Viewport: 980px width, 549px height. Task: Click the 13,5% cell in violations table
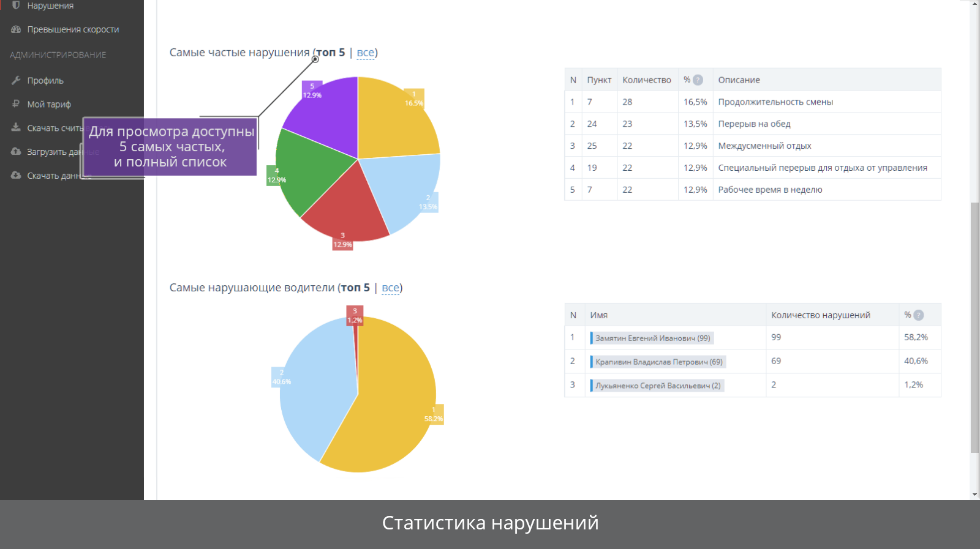pos(695,124)
